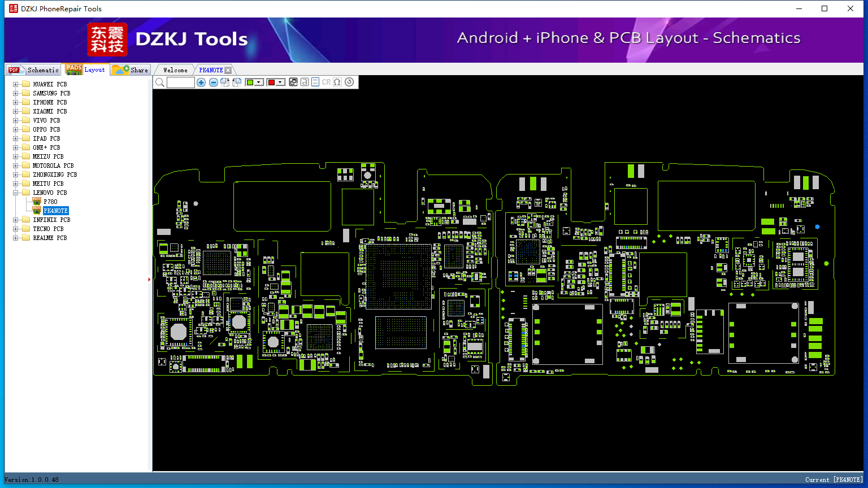Select ZHONGXING PCB tree item
This screenshot has height=488, width=868.
55,175
